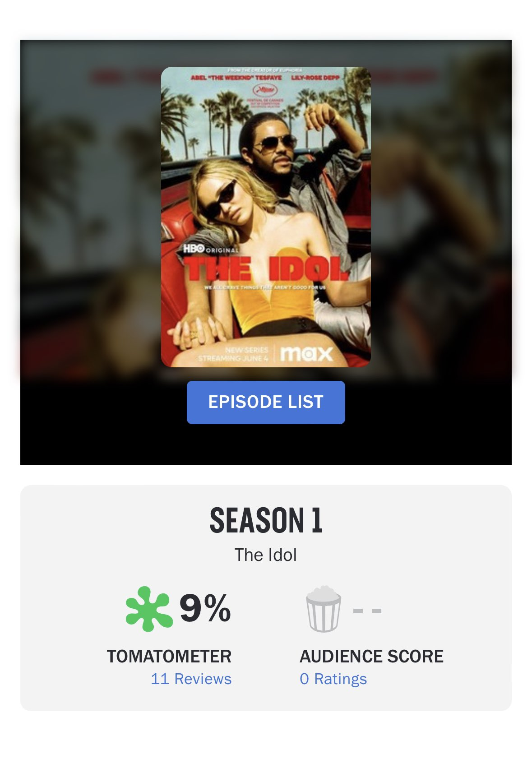The image size is (532, 759).
Task: Click the Season 1 heading
Action: click(x=266, y=520)
